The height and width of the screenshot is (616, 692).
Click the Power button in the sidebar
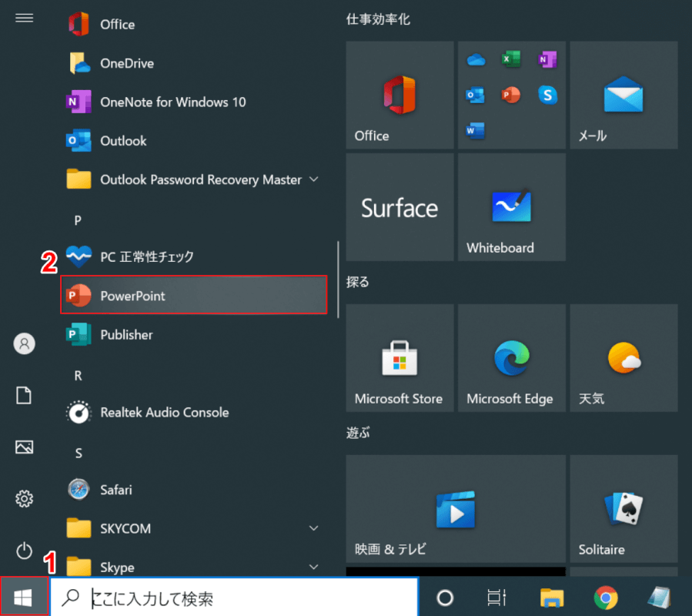[x=25, y=551]
